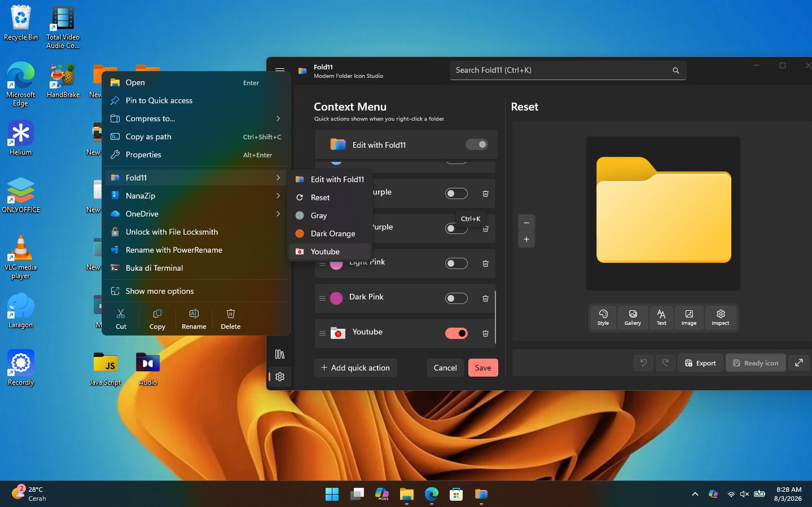This screenshot has height=507, width=812.
Task: Show hidden icons in the system tray
Action: (x=695, y=494)
